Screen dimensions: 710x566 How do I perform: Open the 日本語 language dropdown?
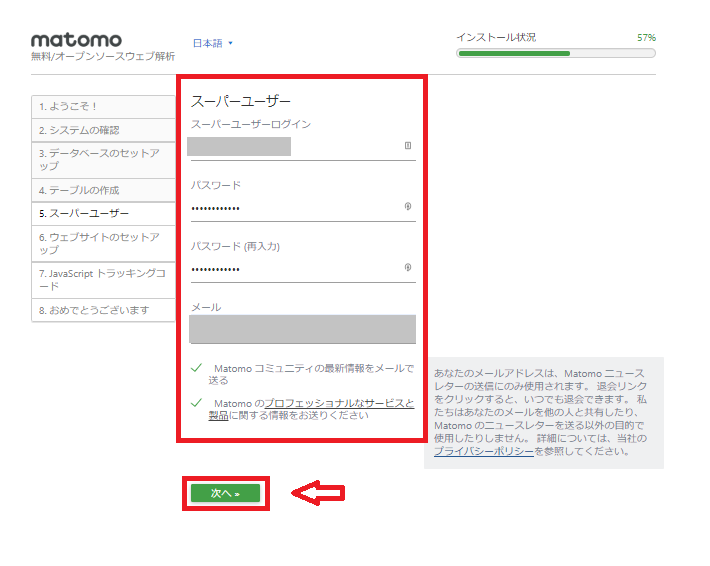[x=212, y=43]
